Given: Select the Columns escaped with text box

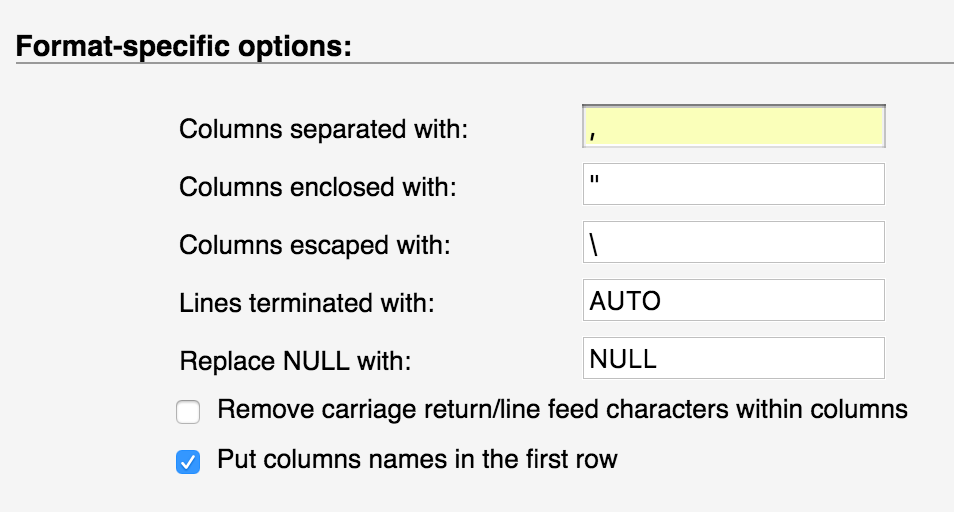Looking at the screenshot, I should (x=733, y=243).
